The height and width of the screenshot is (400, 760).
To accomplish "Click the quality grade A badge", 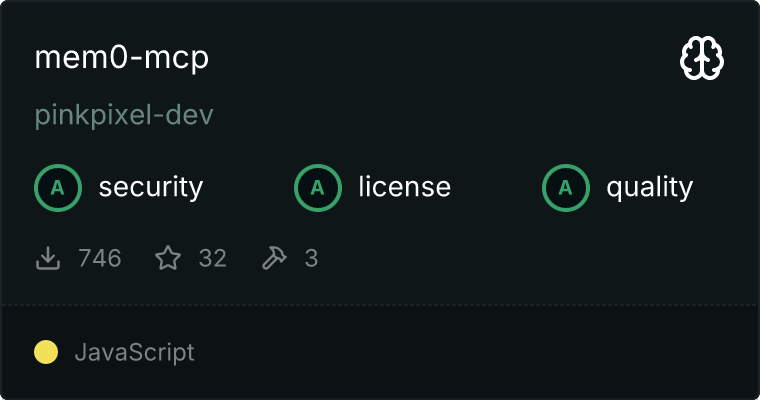I will pyautogui.click(x=566, y=188).
